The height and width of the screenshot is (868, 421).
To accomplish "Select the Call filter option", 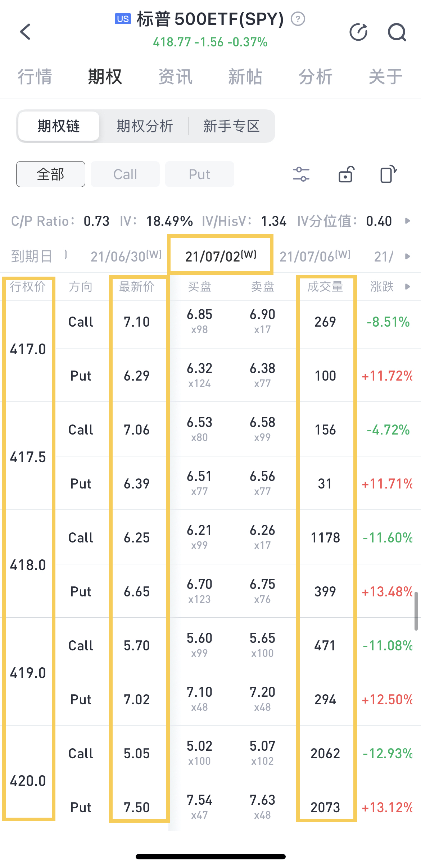I will (125, 174).
